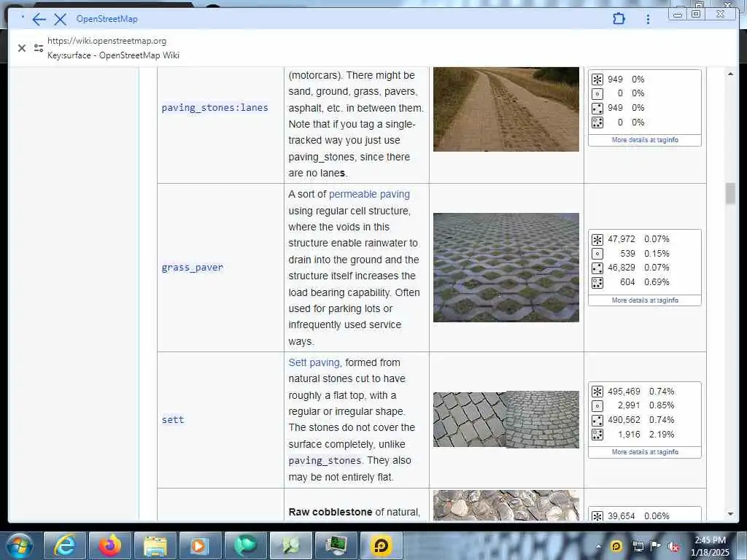Screen dimensions: 747x560
Task: Open the green chat bubble taskbar app
Action: pos(245,545)
